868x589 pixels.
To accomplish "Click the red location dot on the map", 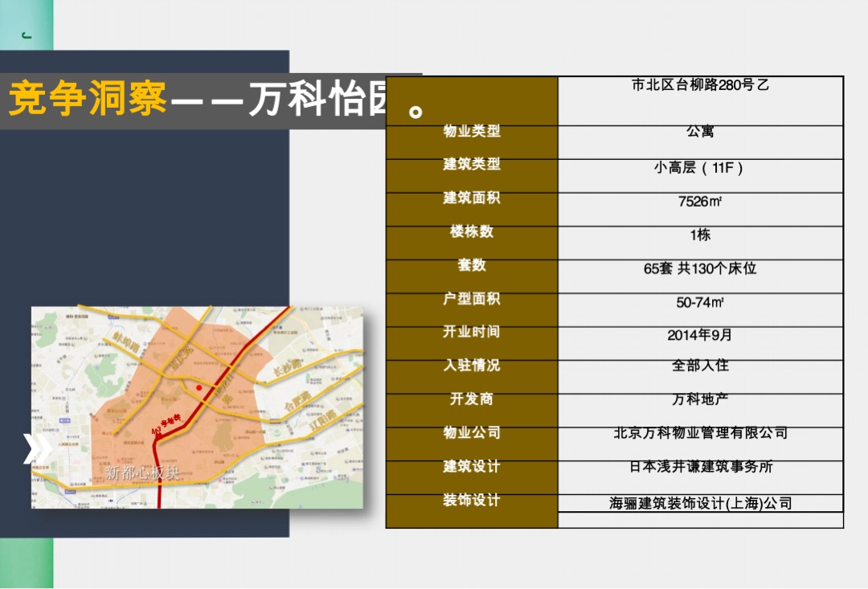I will coord(199,388).
